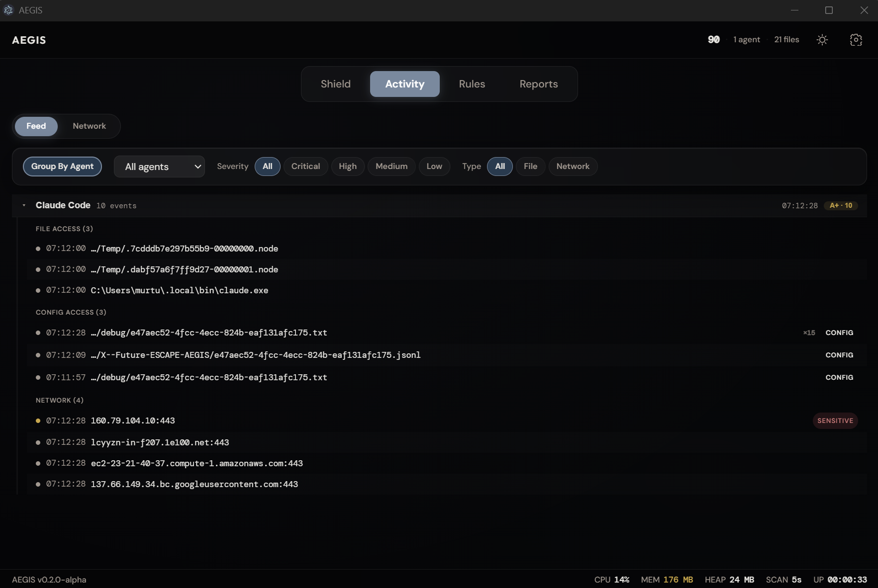
Task: Select the Feed sub-tab
Action: click(36, 126)
